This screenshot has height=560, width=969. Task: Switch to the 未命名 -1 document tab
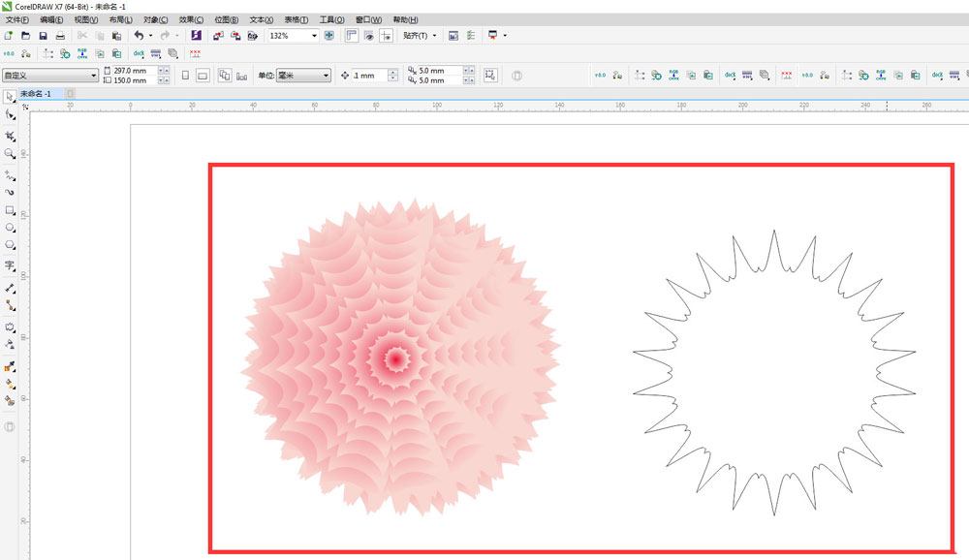41,93
